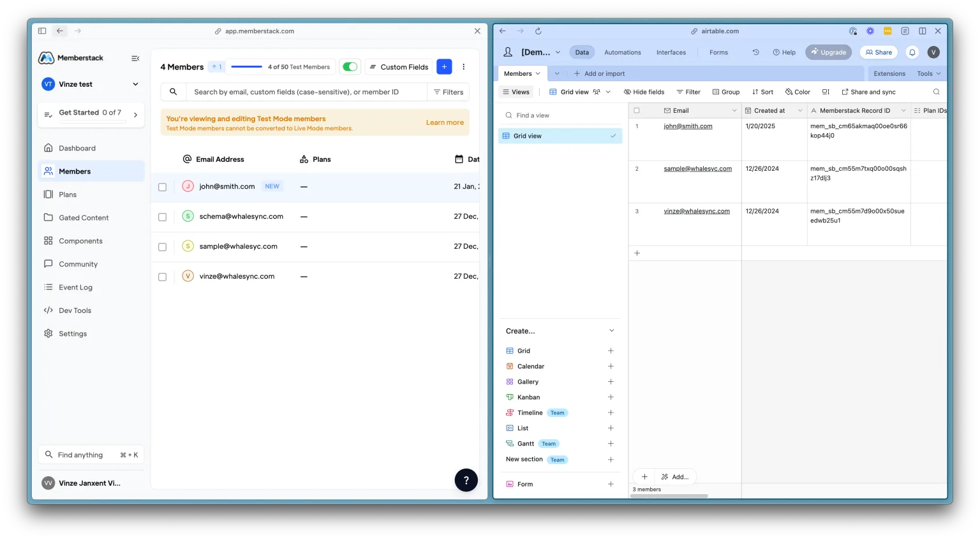Collapse the Create... section in Airtable

(x=612, y=331)
